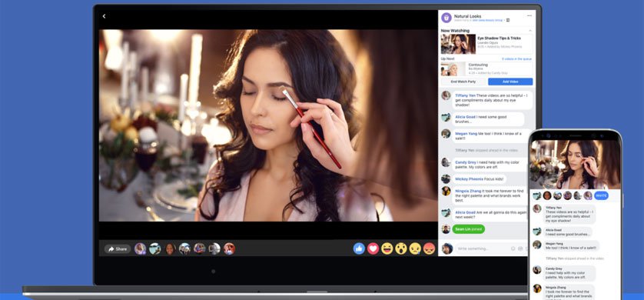The height and width of the screenshot is (300, 644).
Task: Click the back arrow above the video
Action: 104,16
